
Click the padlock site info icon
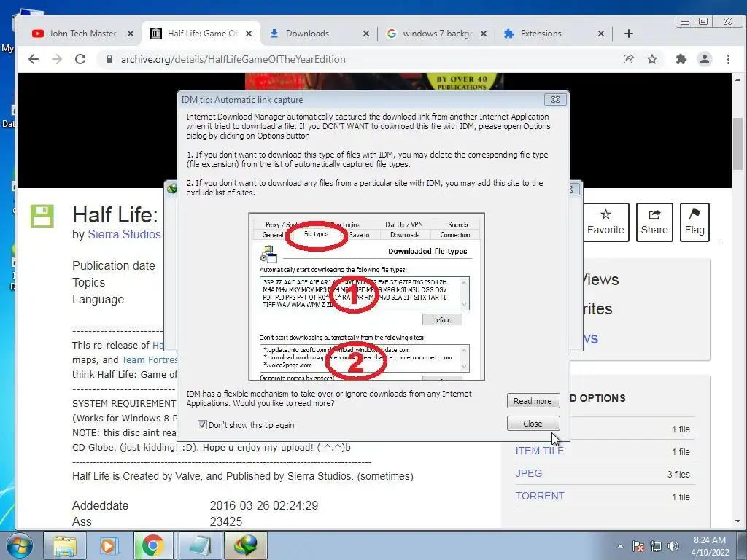(x=109, y=59)
